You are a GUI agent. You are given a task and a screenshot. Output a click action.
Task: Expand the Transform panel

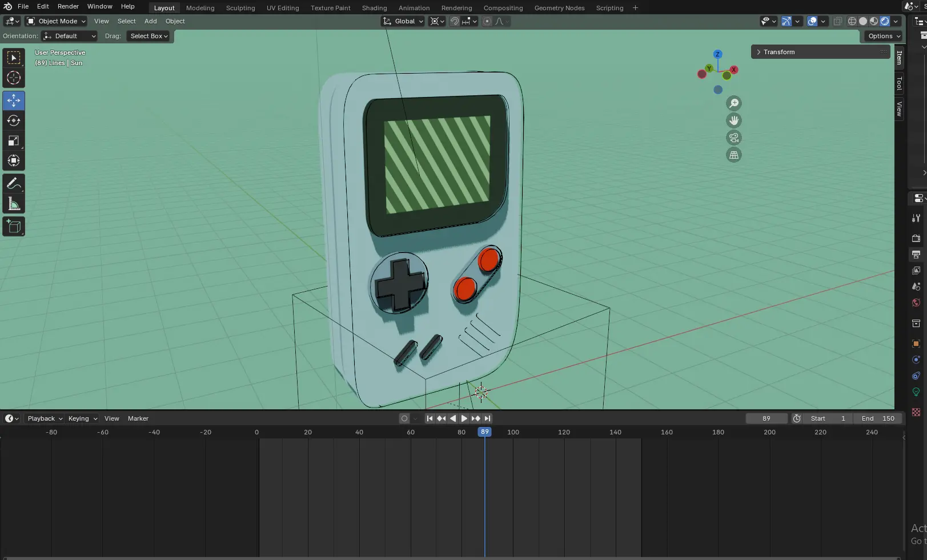click(821, 52)
